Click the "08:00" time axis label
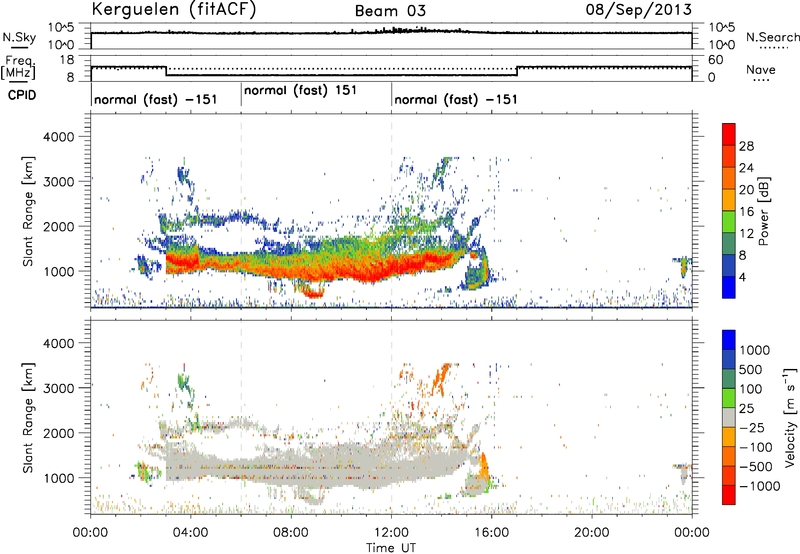The image size is (800, 554). click(291, 533)
